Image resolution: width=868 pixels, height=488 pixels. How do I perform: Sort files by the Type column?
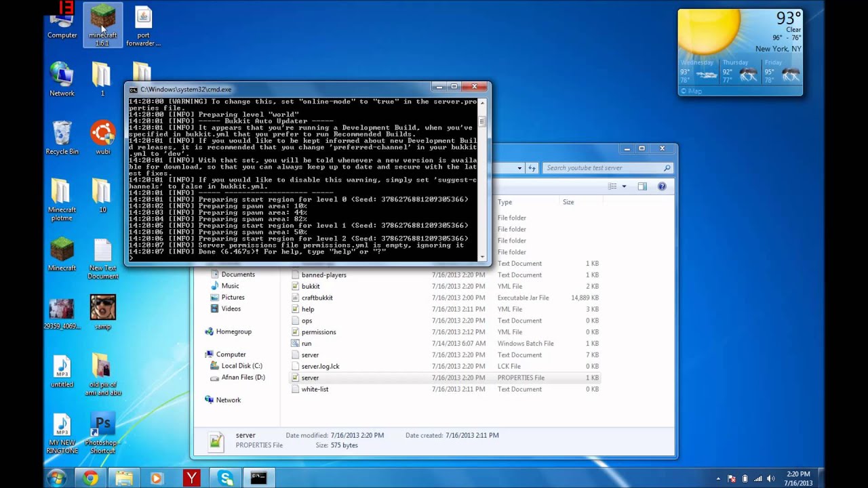coord(505,202)
